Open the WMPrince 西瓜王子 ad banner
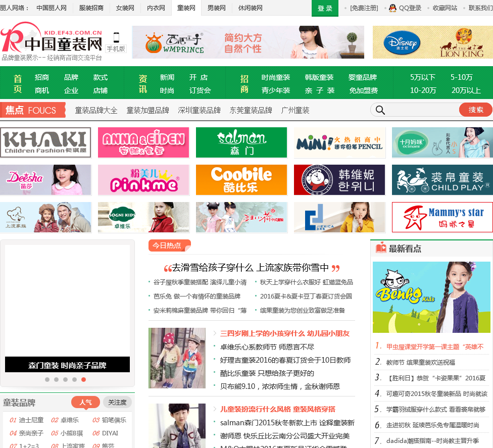The image size is (493, 448). click(248, 42)
